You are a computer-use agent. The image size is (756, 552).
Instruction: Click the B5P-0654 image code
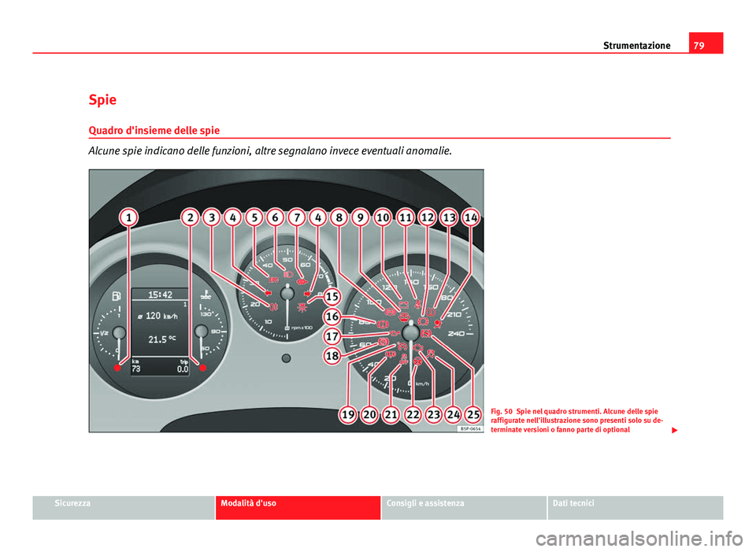point(470,428)
